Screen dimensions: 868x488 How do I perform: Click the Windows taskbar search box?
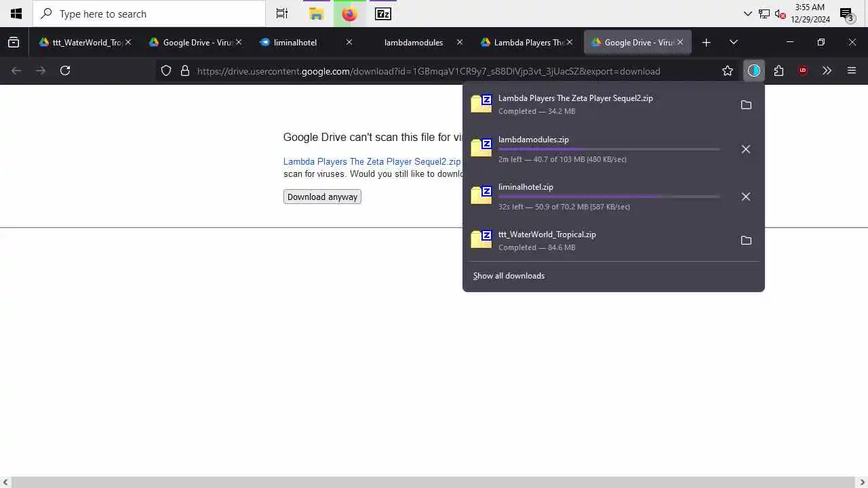tap(149, 14)
